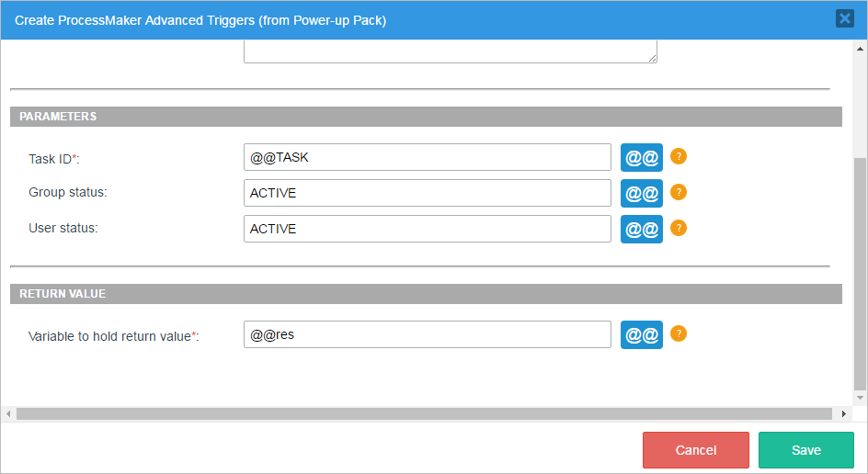Close the Create Advanced Triggers dialog
The height and width of the screenshot is (474, 868).
click(x=844, y=18)
